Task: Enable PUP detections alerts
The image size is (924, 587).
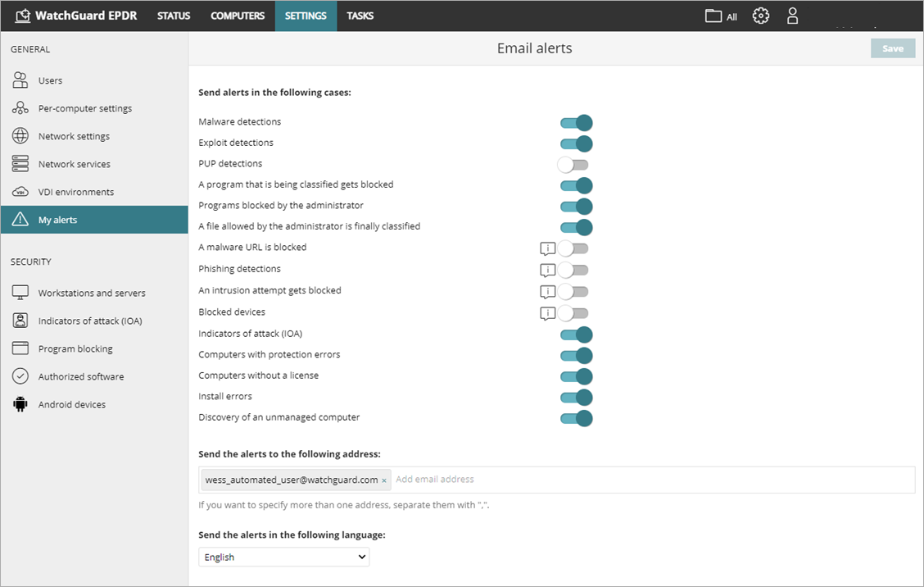Action: [573, 164]
